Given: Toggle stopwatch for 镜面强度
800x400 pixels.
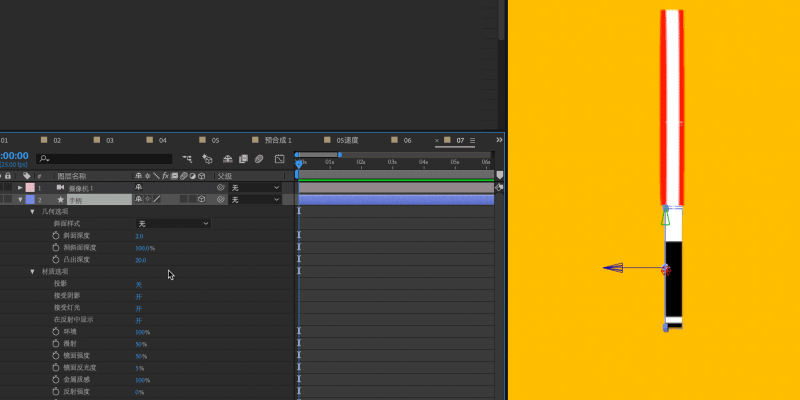Looking at the screenshot, I should pyautogui.click(x=56, y=356).
